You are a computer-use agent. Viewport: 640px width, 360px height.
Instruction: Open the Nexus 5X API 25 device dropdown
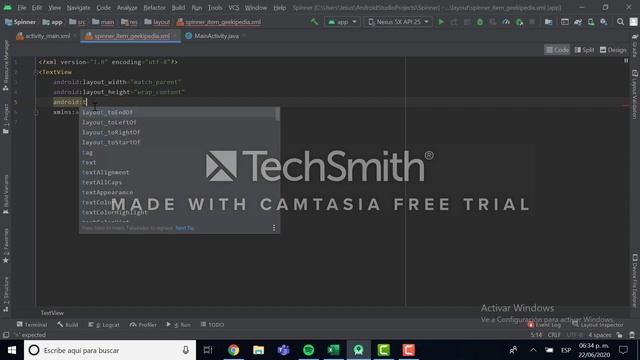coord(398,22)
